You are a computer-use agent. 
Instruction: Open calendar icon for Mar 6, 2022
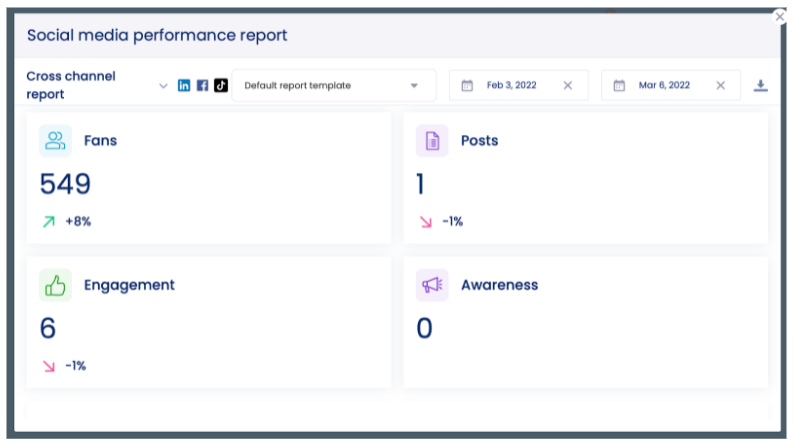click(x=619, y=86)
